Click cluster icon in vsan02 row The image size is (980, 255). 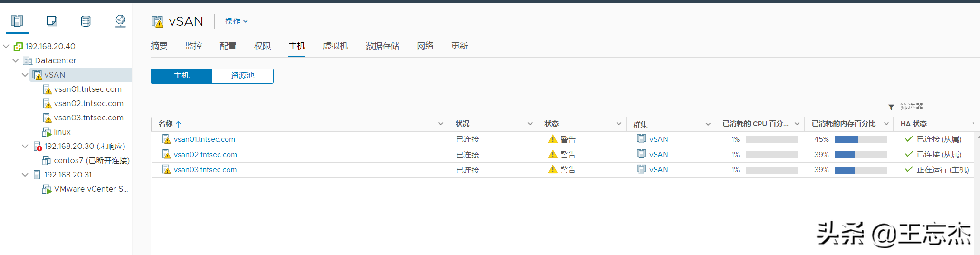641,154
